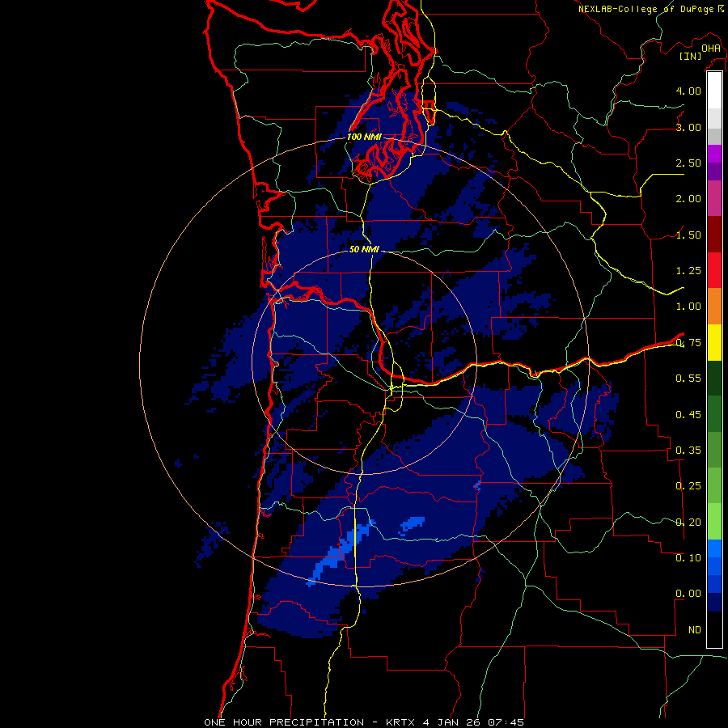Click the 0.55 legend value
This screenshot has width=728, height=728.
coord(688,379)
